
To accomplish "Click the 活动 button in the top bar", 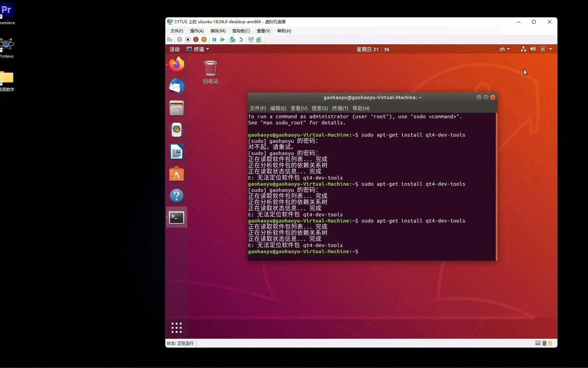I will pyautogui.click(x=174, y=49).
